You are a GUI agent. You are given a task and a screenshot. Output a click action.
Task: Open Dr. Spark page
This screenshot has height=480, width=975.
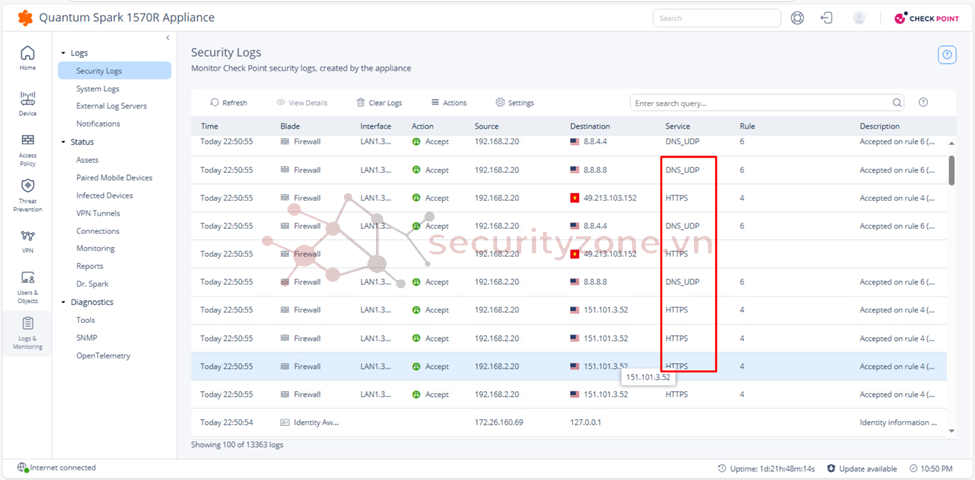(x=92, y=284)
